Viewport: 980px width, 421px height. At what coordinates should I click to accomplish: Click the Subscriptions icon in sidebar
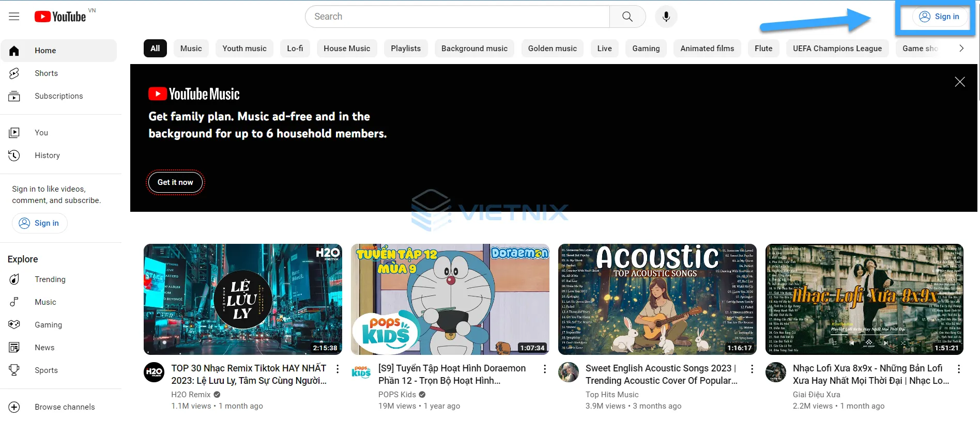(x=14, y=96)
